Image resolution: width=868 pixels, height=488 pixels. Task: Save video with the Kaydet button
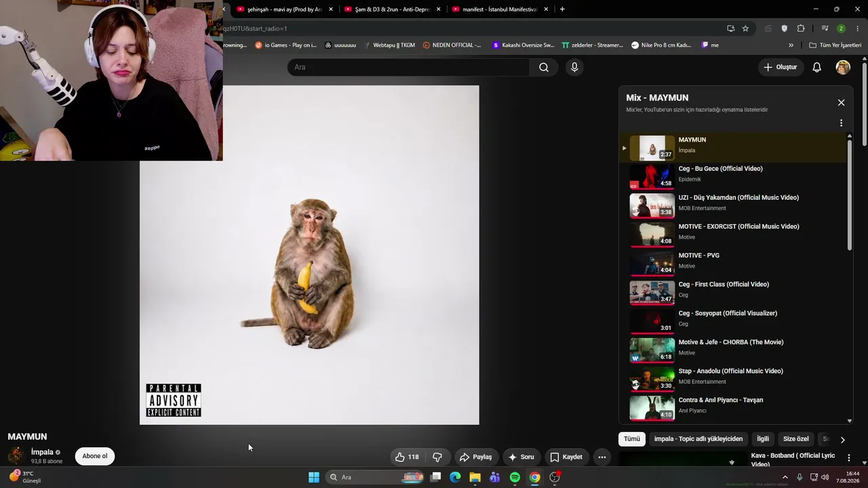pyautogui.click(x=566, y=457)
